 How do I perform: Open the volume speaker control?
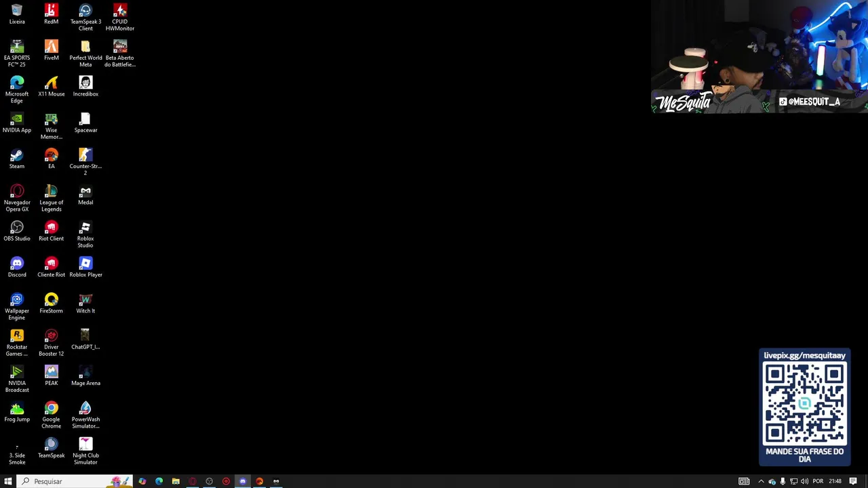[804, 481]
